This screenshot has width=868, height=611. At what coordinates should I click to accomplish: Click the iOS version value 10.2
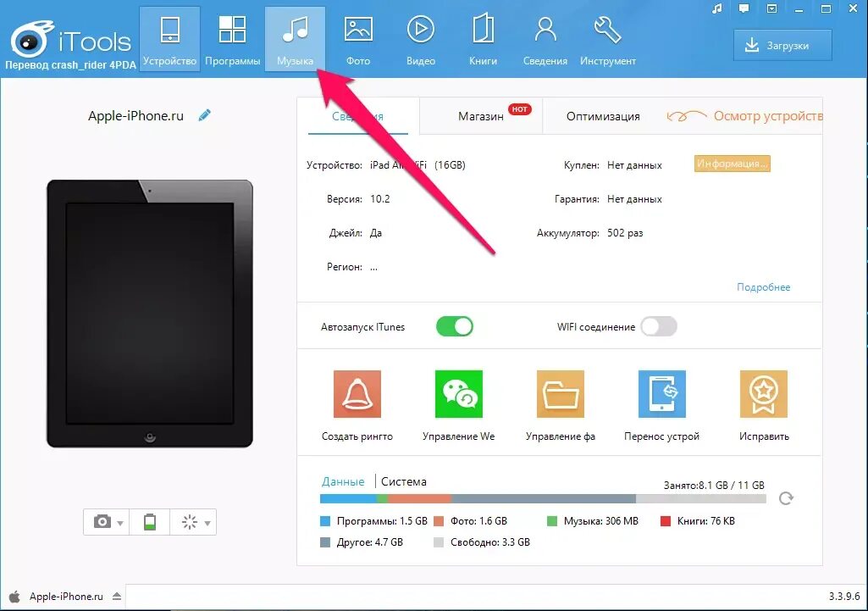click(379, 199)
